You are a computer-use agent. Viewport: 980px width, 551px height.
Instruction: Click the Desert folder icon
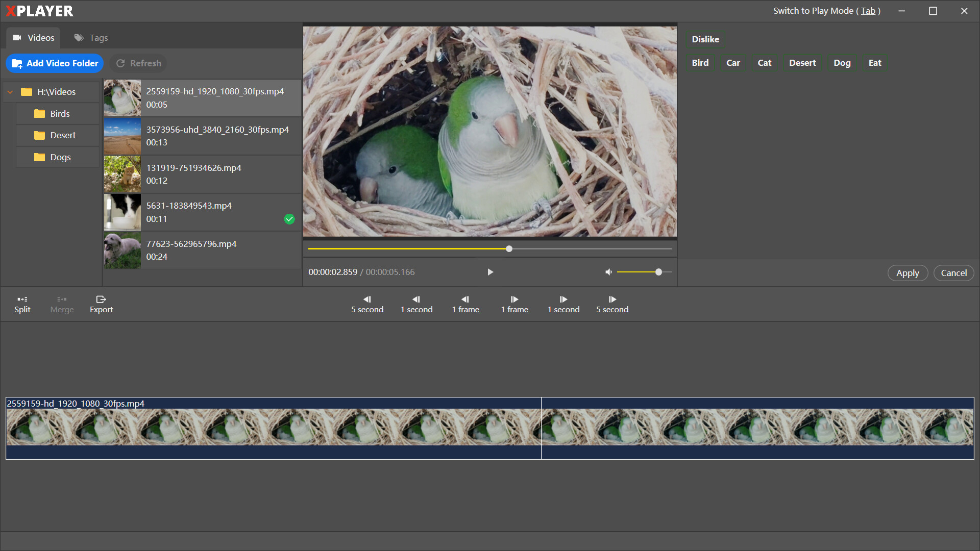click(x=39, y=135)
